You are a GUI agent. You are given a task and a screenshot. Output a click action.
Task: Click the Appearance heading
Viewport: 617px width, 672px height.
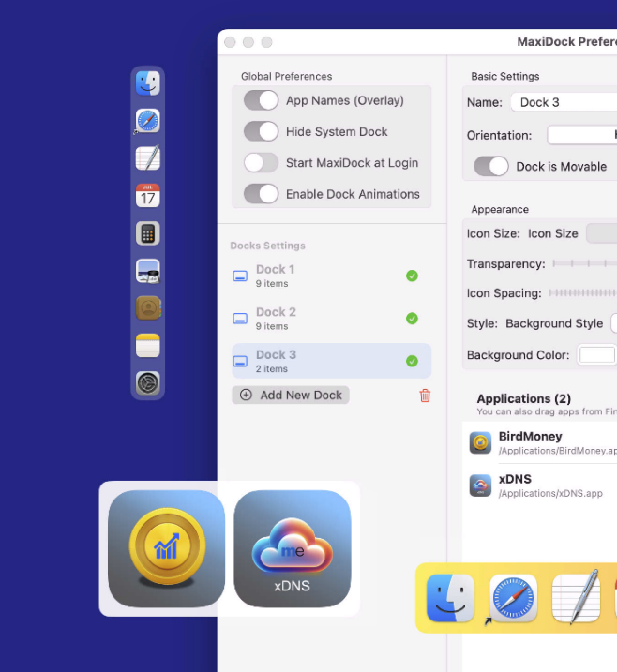pos(500,210)
